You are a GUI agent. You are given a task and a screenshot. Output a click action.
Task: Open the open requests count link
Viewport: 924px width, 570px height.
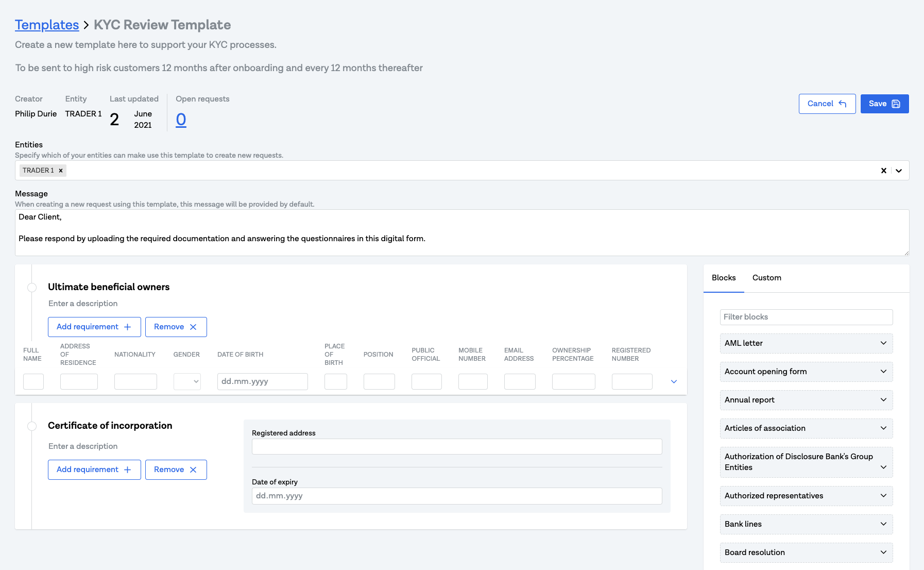pos(181,120)
